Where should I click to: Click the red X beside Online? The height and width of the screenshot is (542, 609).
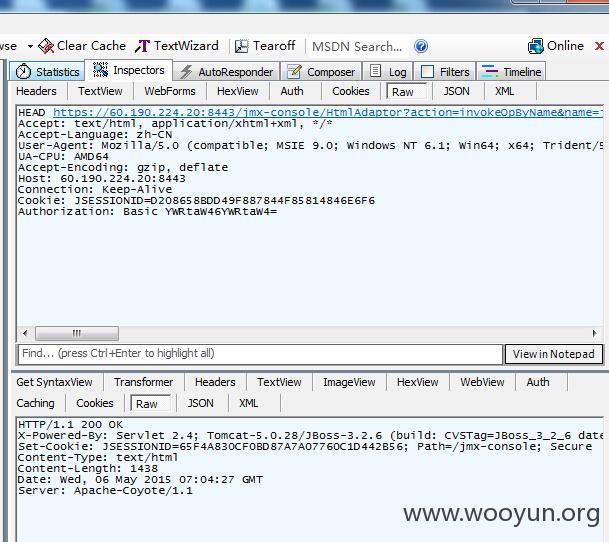point(599,46)
